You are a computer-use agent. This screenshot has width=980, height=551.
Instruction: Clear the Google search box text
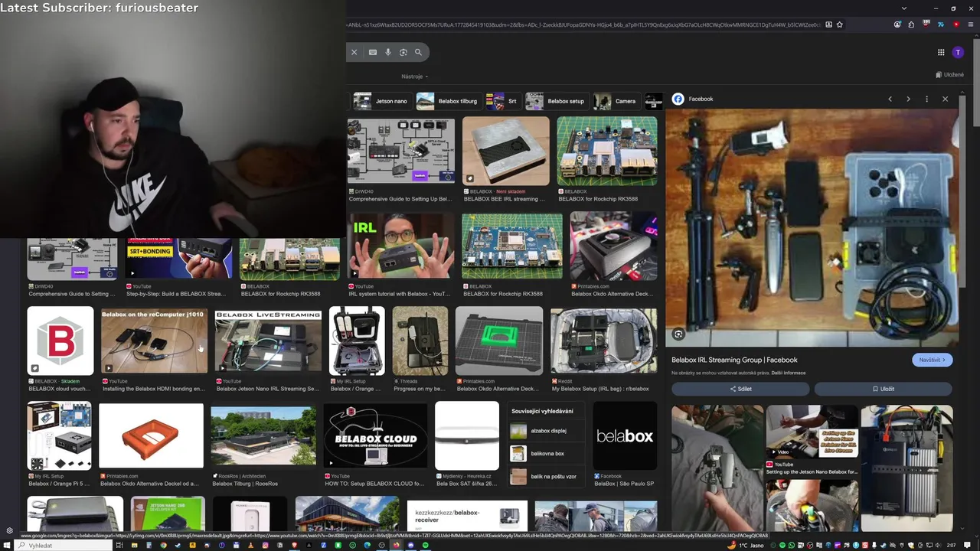354,52
